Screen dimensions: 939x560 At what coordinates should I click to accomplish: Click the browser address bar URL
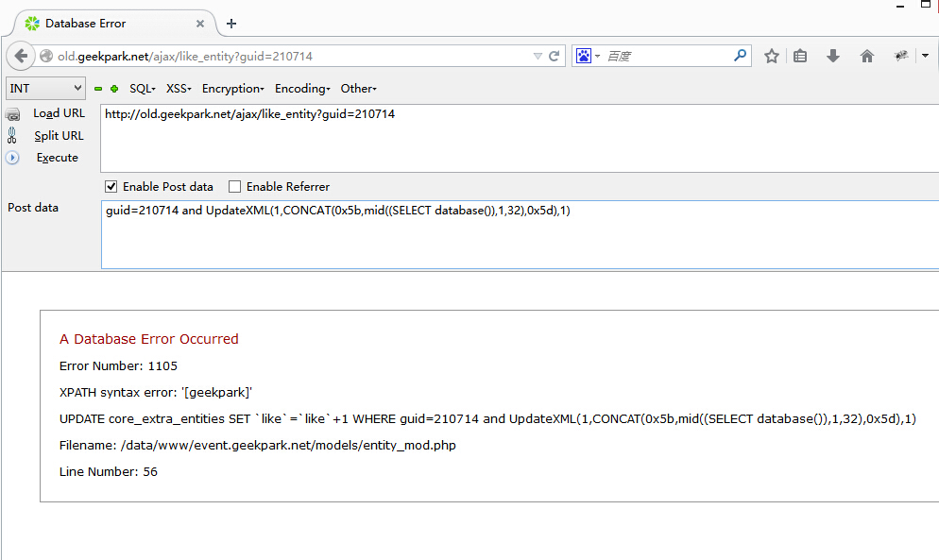pyautogui.click(x=184, y=57)
